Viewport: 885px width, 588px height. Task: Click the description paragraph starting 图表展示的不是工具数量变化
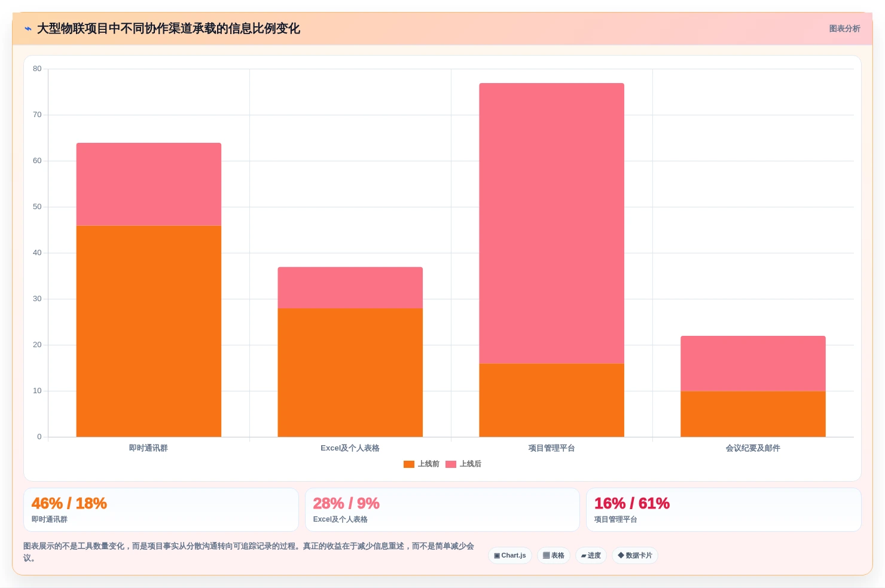click(x=249, y=552)
